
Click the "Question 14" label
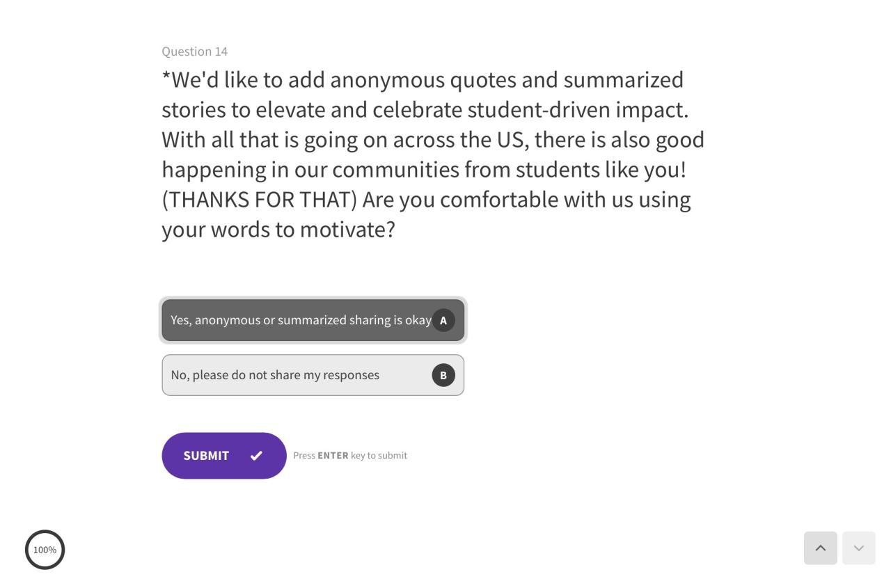click(195, 51)
